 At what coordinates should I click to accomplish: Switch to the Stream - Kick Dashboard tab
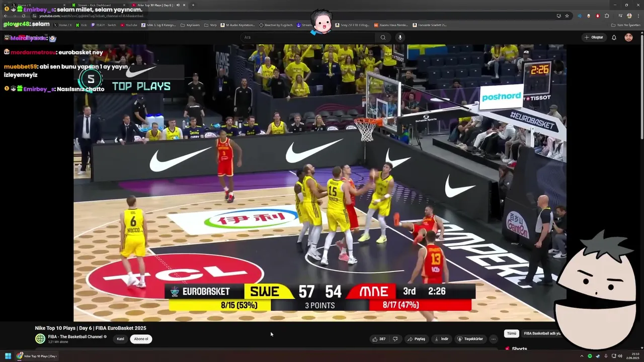[98, 5]
